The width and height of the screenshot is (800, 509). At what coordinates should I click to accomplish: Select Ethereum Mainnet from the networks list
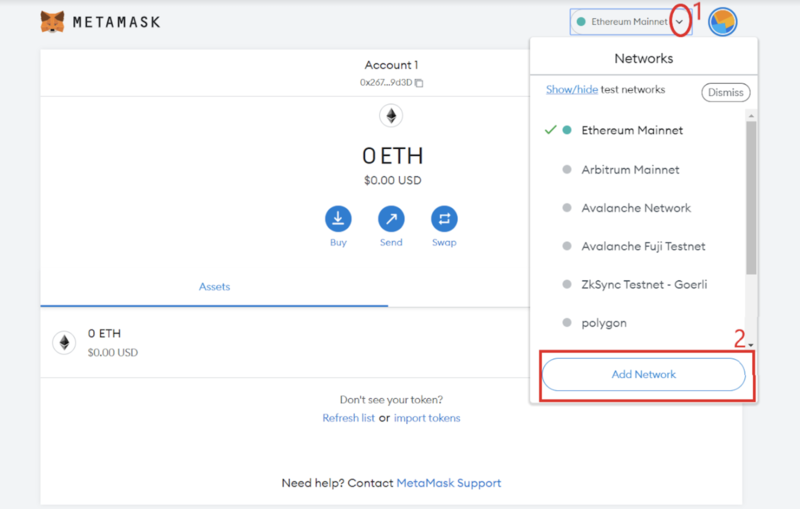tap(632, 130)
